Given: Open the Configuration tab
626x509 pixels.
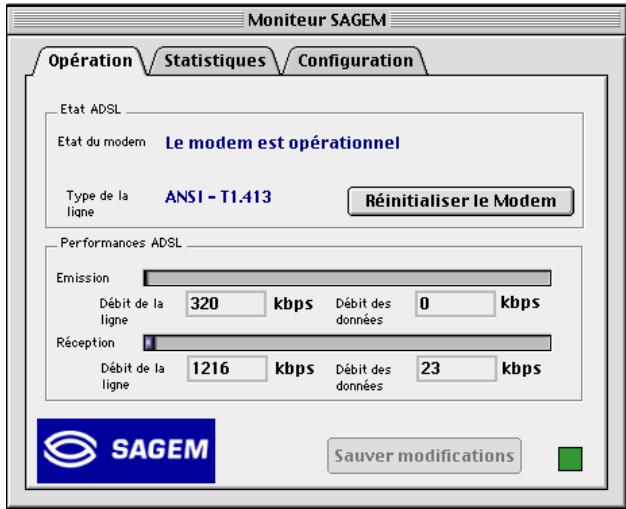Looking at the screenshot, I should [355, 61].
